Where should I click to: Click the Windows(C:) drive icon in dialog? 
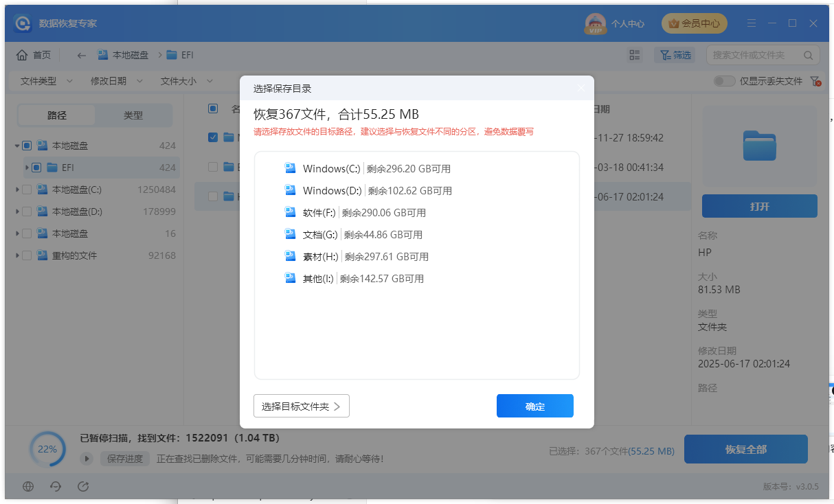290,168
